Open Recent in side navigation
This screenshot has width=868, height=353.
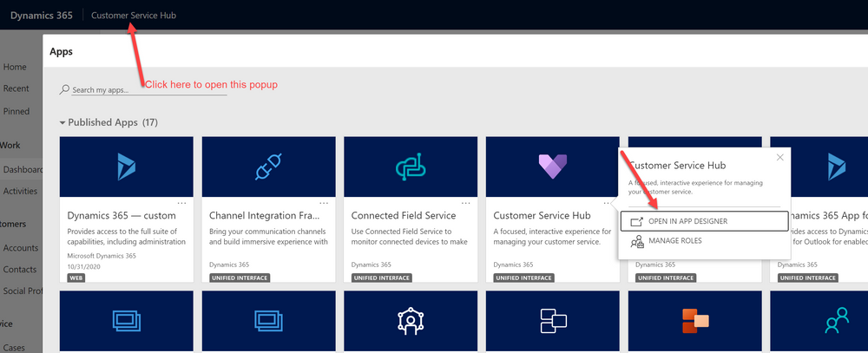[16, 88]
